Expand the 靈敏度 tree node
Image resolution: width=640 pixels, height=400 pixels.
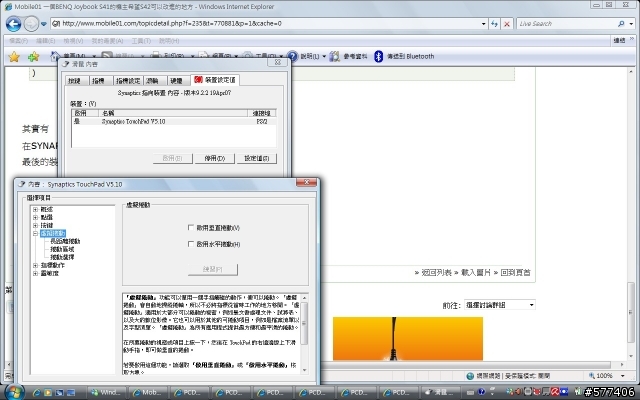36,273
